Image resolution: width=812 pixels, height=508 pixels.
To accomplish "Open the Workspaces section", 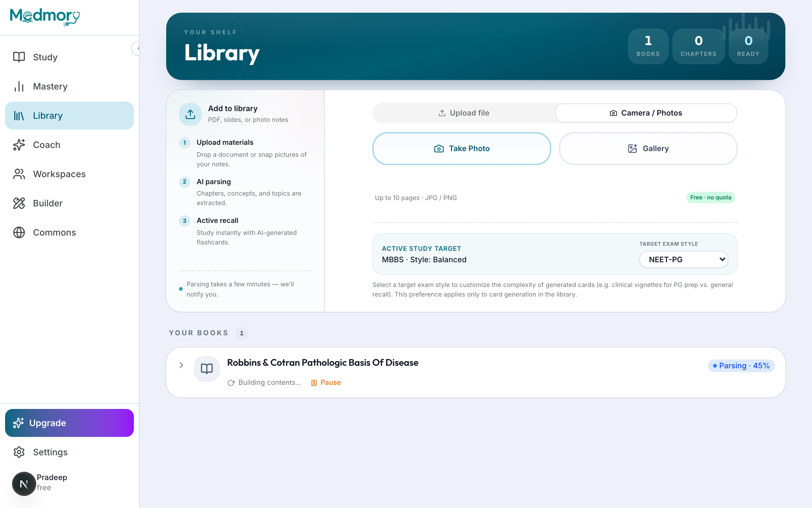I will point(69,174).
